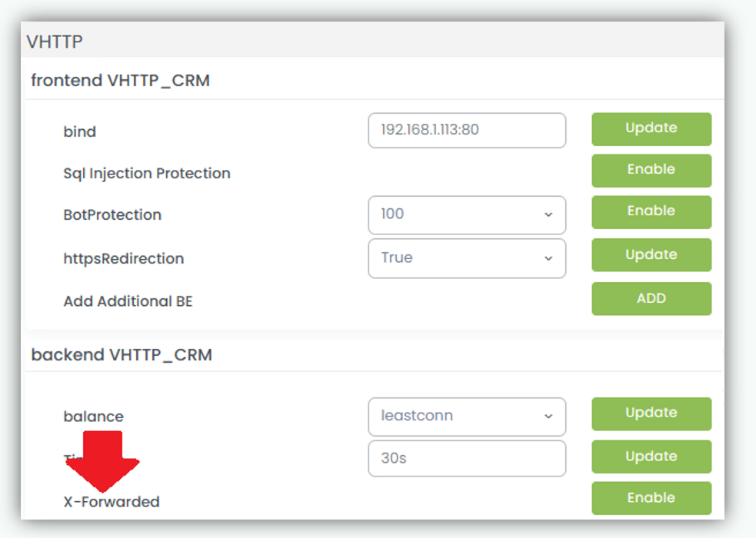This screenshot has height=538, width=756.
Task: Click the httpsRedirection label text
Action: [124, 259]
